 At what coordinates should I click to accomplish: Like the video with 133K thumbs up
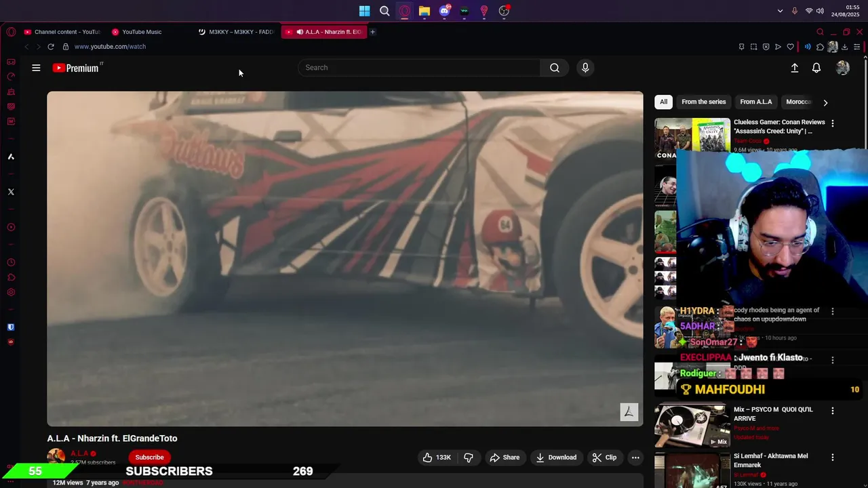point(436,457)
